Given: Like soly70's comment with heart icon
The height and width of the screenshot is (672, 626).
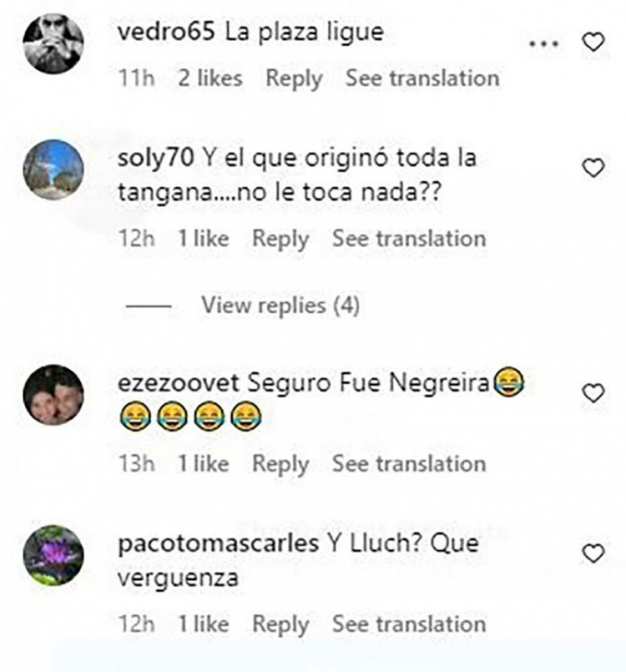Looking at the screenshot, I should pos(593,168).
